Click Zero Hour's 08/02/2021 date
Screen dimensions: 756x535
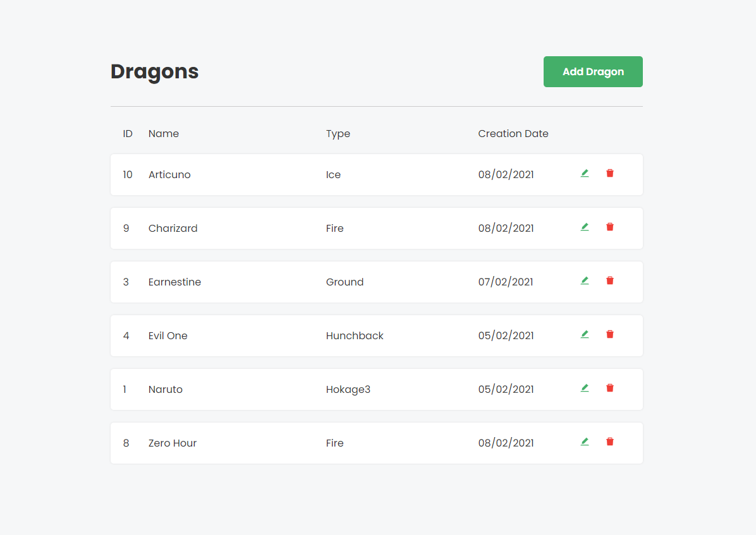[x=506, y=443]
